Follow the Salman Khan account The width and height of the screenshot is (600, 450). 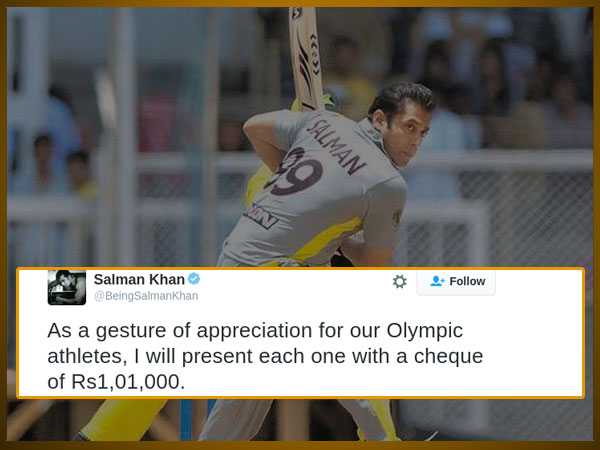[x=456, y=282]
